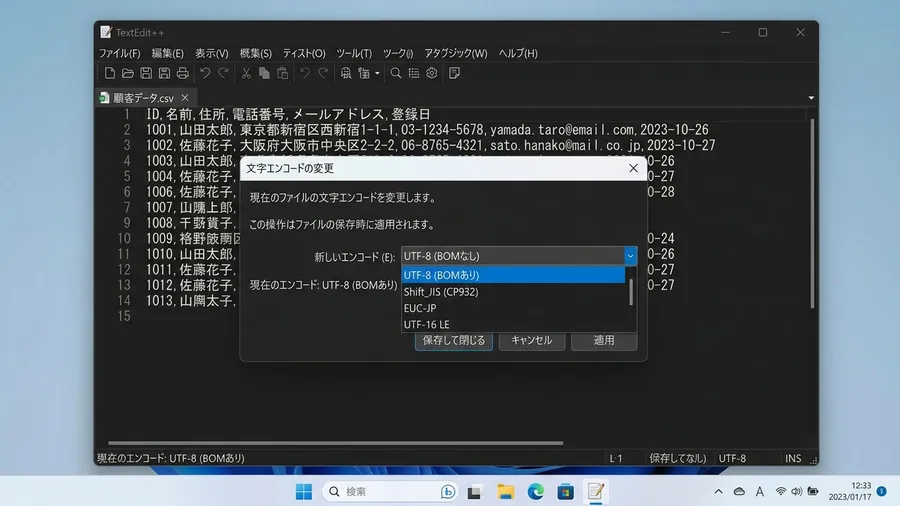The image size is (900, 506).
Task: Cut selection with the scissors icon
Action: [x=246, y=73]
